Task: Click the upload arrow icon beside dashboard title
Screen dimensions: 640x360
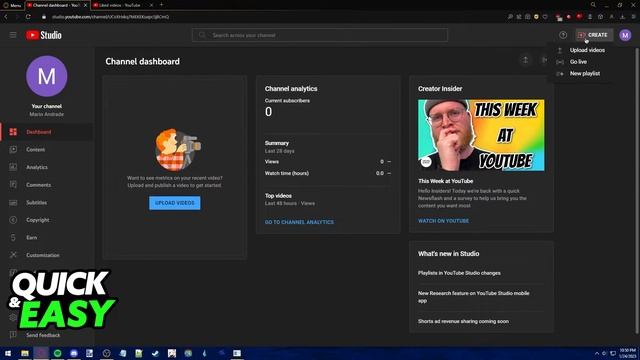Action: [x=525, y=60]
